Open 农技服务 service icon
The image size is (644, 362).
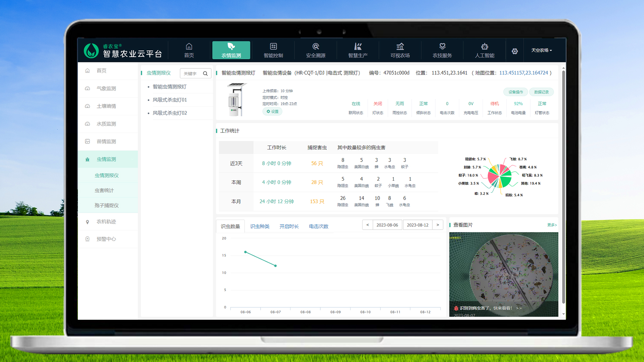[x=442, y=46]
